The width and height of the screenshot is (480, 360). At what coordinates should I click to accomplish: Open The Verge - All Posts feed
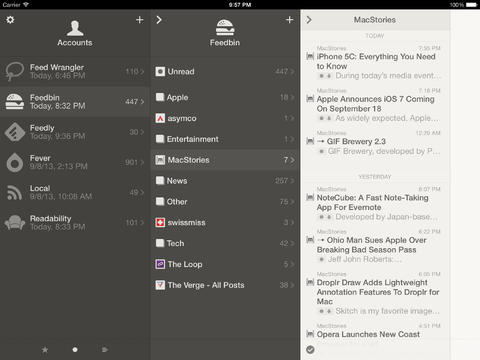pyautogui.click(x=225, y=285)
